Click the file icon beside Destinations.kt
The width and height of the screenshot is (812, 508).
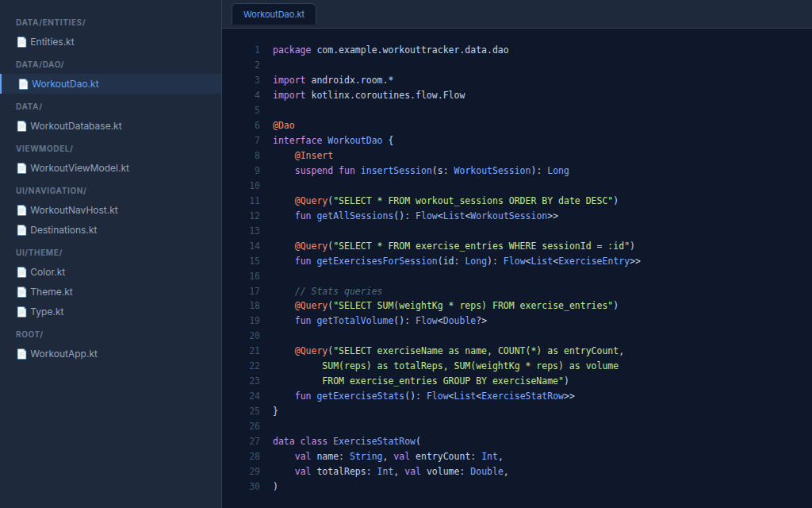[21, 229]
